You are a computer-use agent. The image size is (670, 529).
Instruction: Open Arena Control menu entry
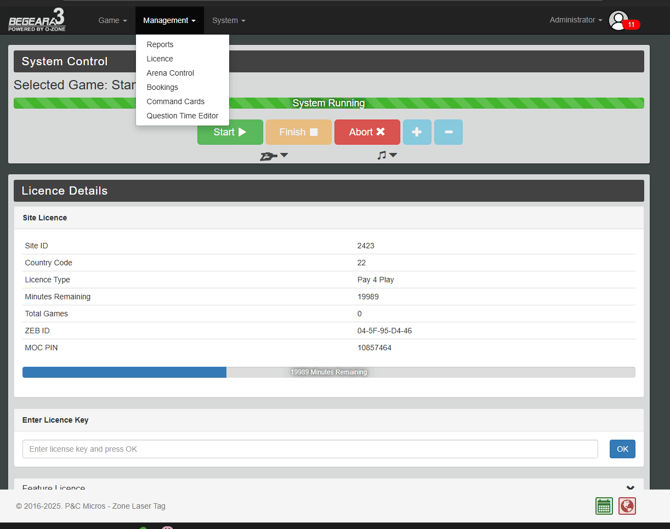point(170,73)
